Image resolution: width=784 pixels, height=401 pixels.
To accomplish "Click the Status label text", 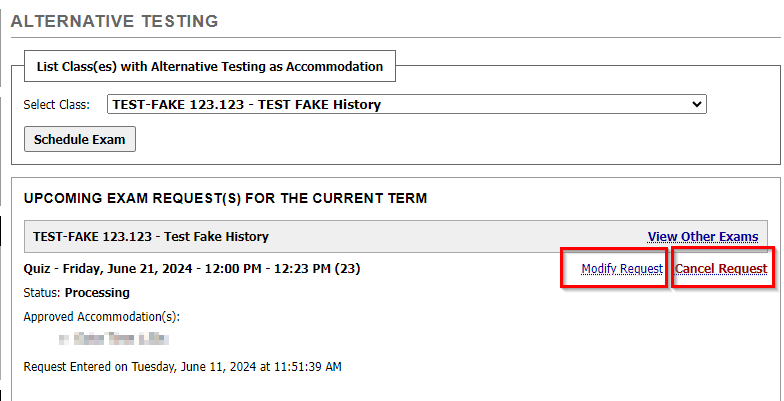I will click(42, 293).
